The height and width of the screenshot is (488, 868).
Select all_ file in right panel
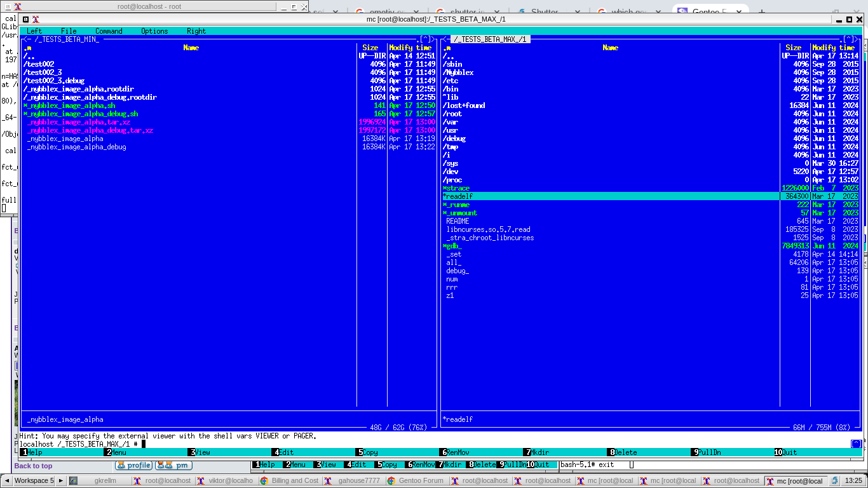[x=651, y=262]
